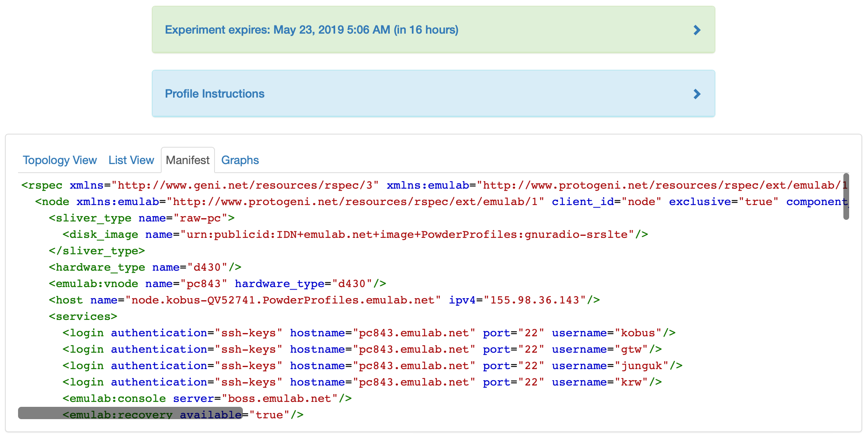
Task: Click the login line for username junguk
Action: coord(372,366)
